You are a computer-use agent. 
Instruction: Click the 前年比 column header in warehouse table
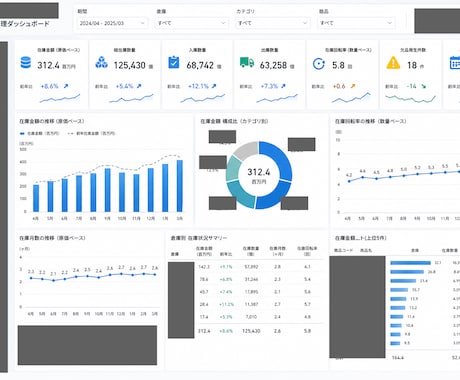[x=226, y=254]
